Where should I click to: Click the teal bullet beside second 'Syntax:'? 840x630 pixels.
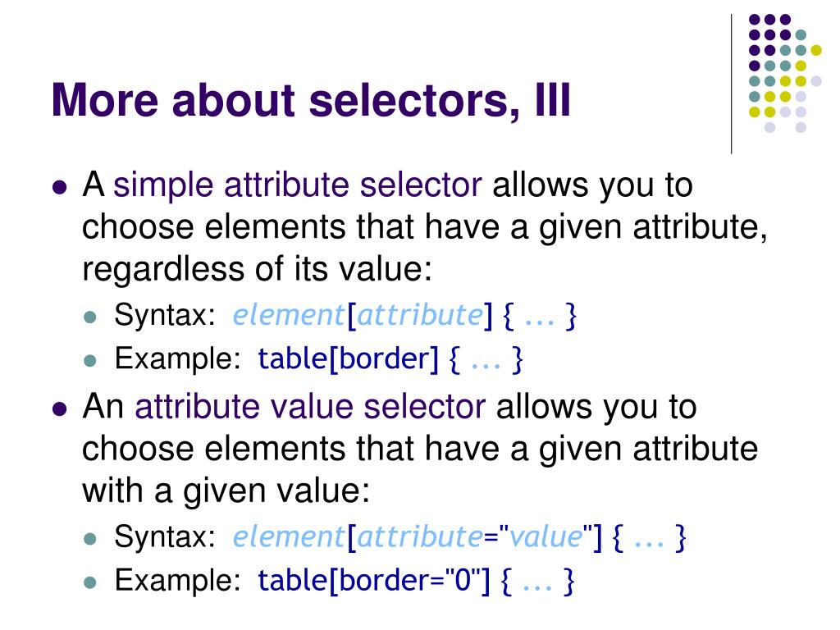[x=90, y=538]
